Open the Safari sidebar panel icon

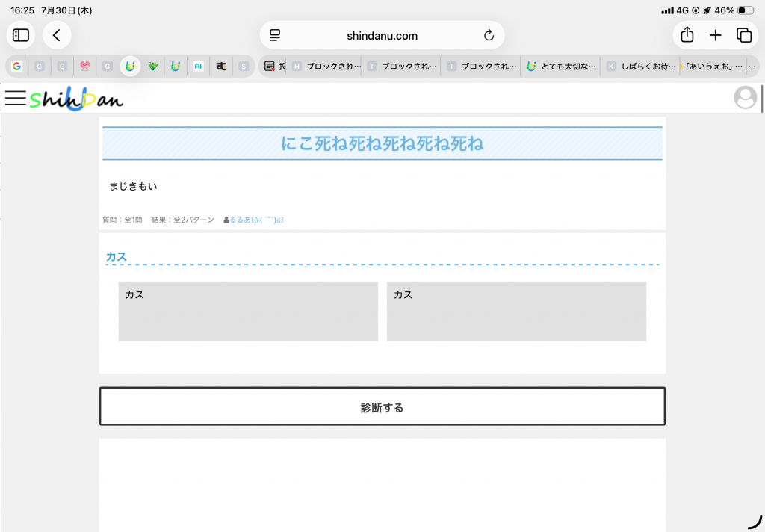(20, 35)
